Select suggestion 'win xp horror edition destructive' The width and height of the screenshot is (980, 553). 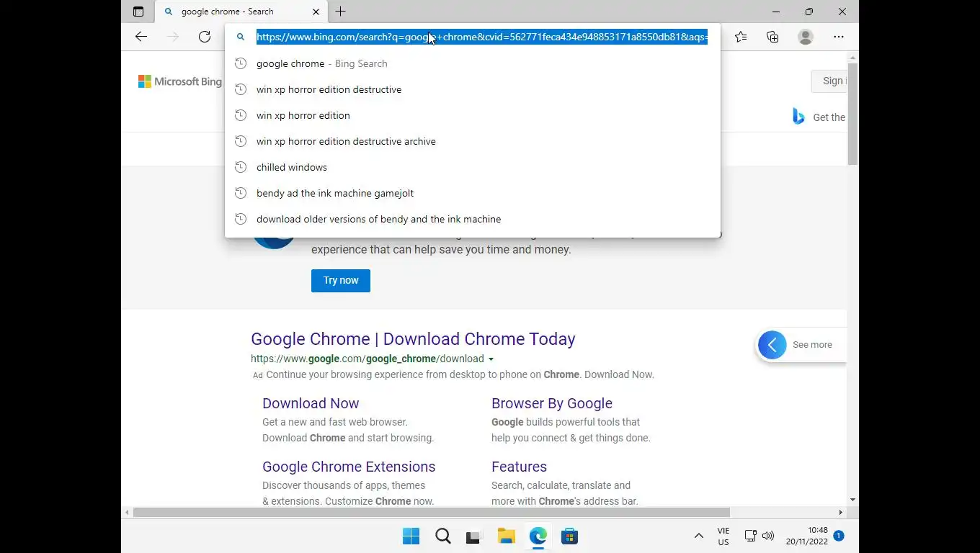point(473,89)
